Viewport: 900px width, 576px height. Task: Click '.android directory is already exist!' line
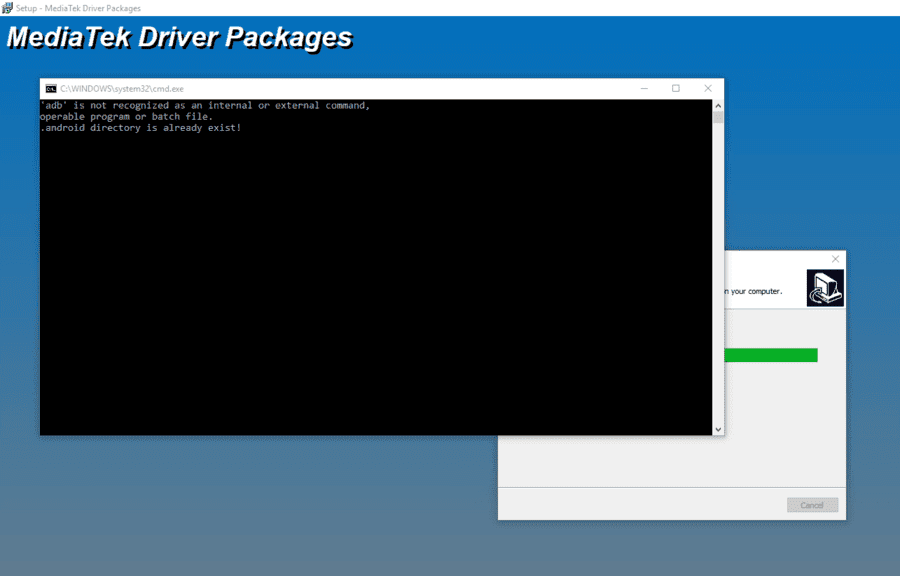141,128
